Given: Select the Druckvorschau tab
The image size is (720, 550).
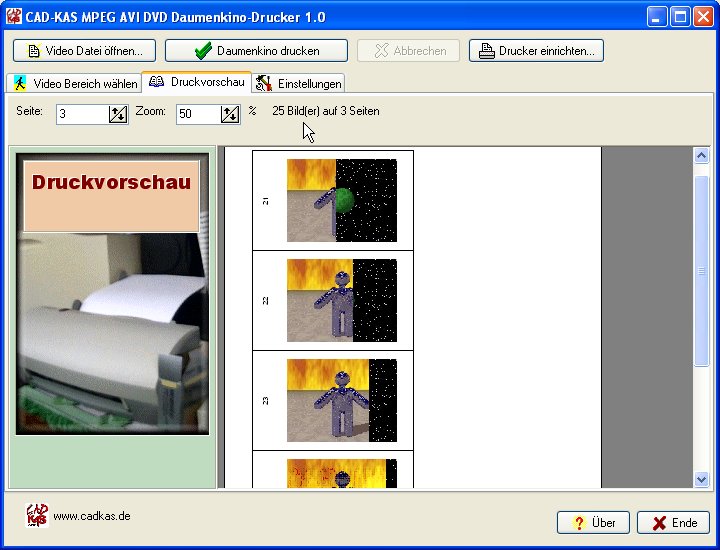Looking at the screenshot, I should [x=197, y=82].
